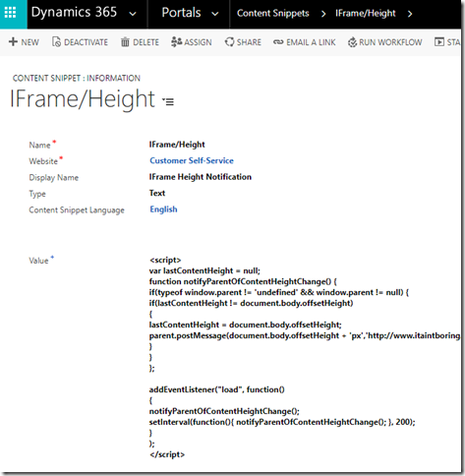Open the Dynamics 365 app launcher grid
The height and width of the screenshot is (476, 465).
click(x=10, y=13)
